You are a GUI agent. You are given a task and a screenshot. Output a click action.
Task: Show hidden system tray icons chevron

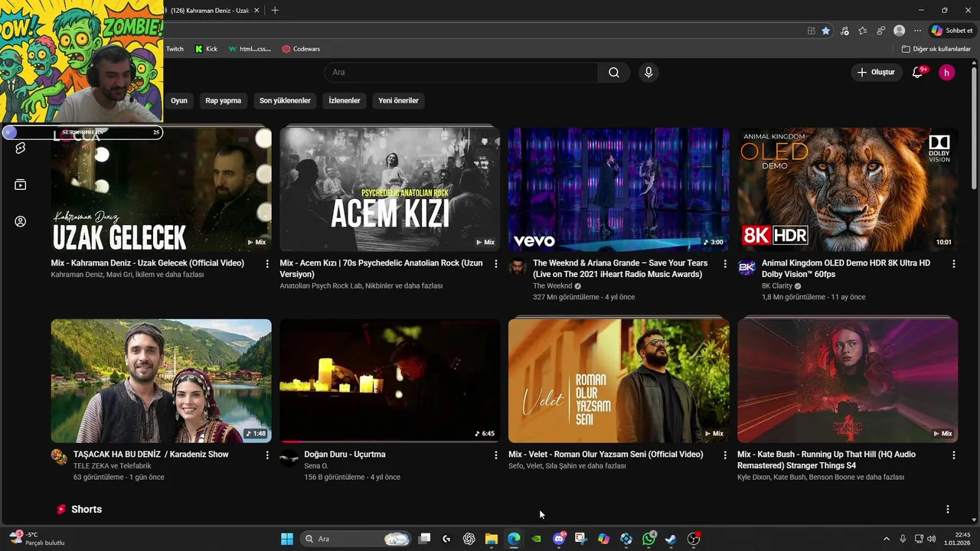click(887, 539)
